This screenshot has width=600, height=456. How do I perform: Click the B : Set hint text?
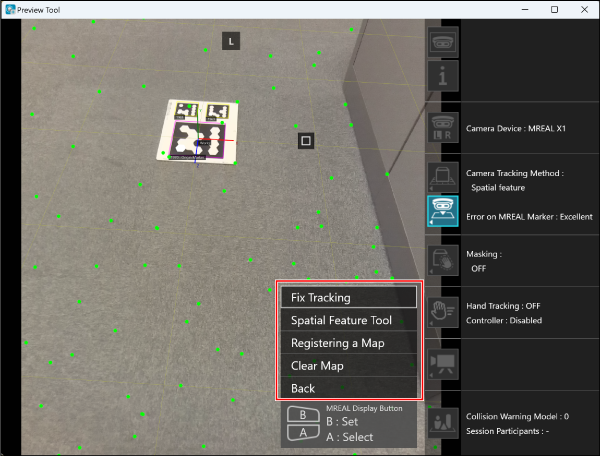point(342,422)
